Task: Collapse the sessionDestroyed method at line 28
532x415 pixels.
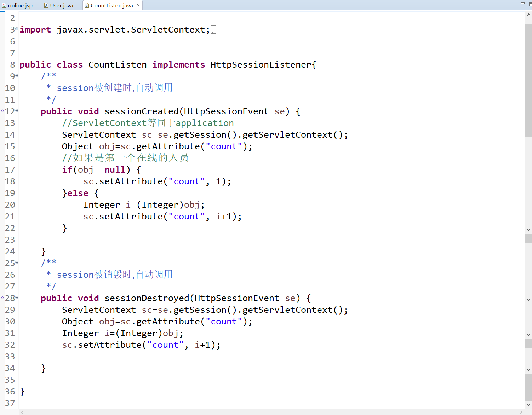Action: (17, 298)
